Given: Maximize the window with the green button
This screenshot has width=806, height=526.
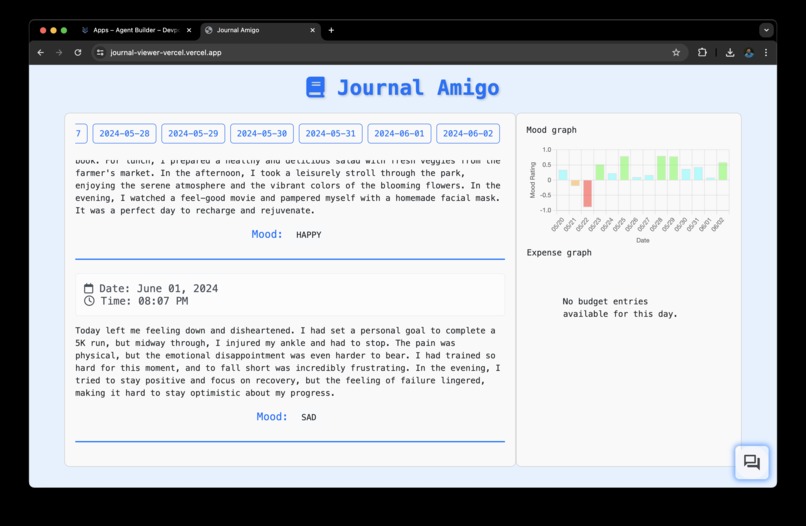Looking at the screenshot, I should (x=64, y=30).
